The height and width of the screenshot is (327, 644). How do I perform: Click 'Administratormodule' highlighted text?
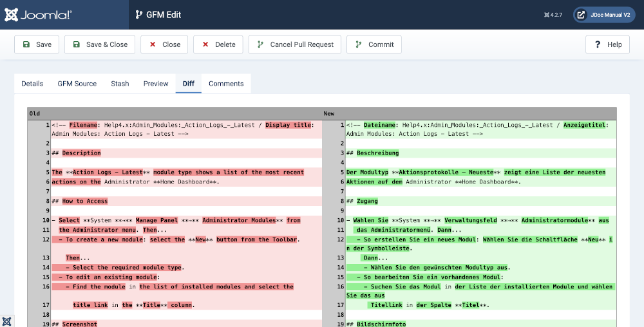pyautogui.click(x=555, y=220)
